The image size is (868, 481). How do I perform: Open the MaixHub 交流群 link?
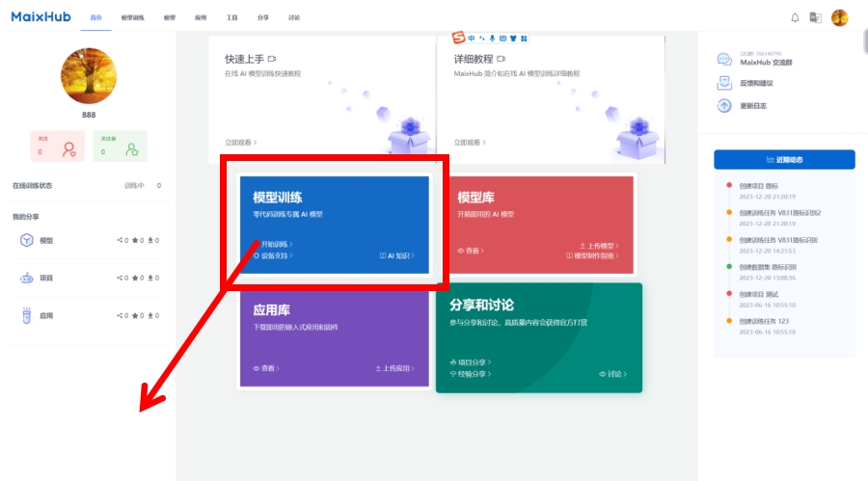tap(766, 63)
